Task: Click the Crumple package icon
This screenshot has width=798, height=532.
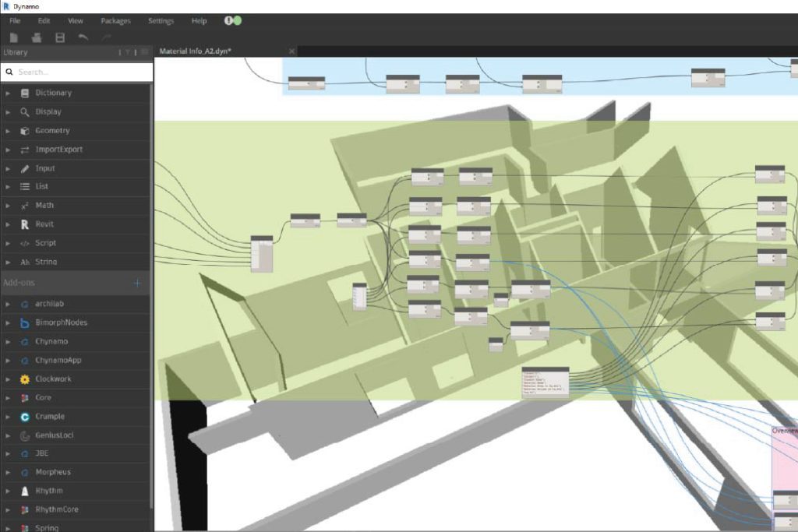Action: (25, 417)
